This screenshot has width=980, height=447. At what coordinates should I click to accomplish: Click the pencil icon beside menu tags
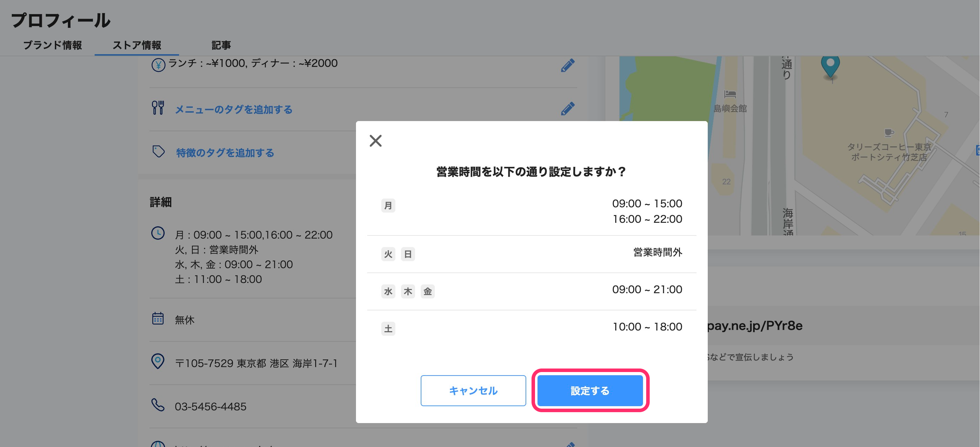coord(567,109)
